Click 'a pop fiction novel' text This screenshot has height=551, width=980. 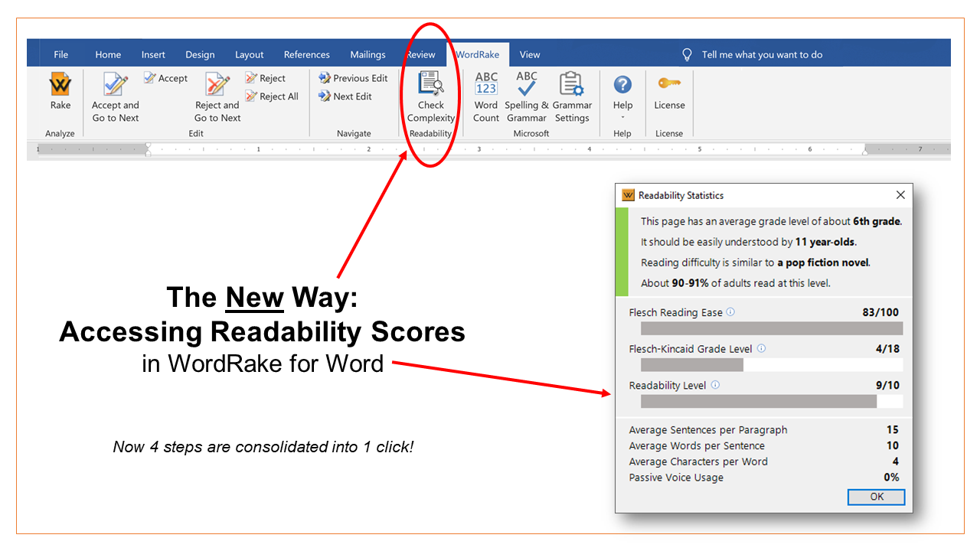(x=823, y=262)
